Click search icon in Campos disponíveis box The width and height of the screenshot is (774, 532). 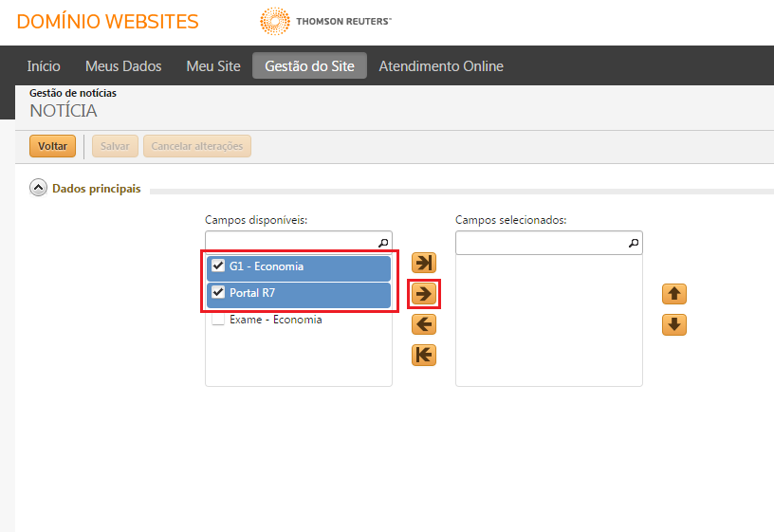click(x=383, y=243)
